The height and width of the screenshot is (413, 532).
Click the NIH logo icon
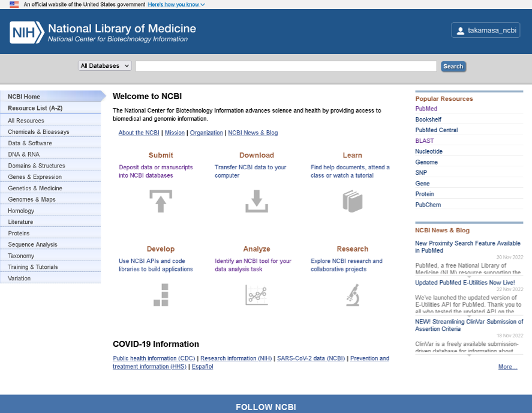27,32
